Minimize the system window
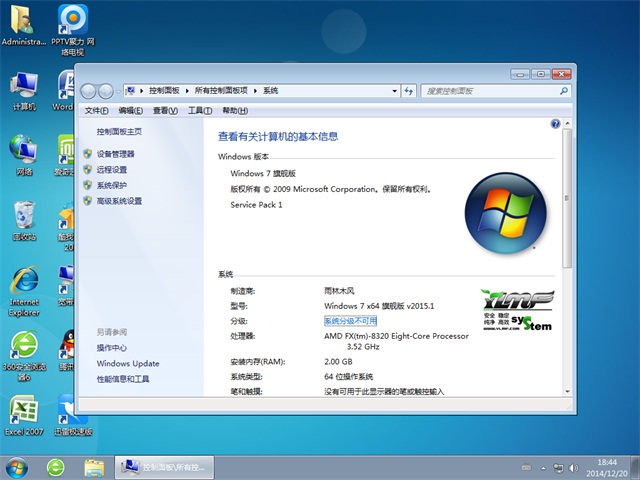 pos(520,74)
